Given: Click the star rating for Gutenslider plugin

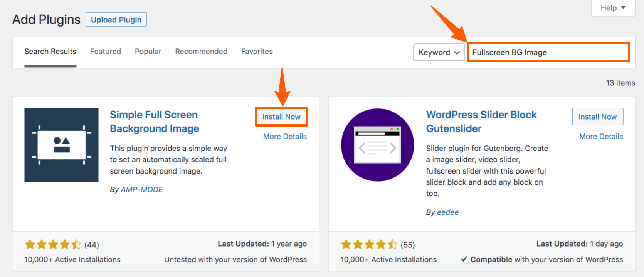Looking at the screenshot, I should [x=369, y=244].
